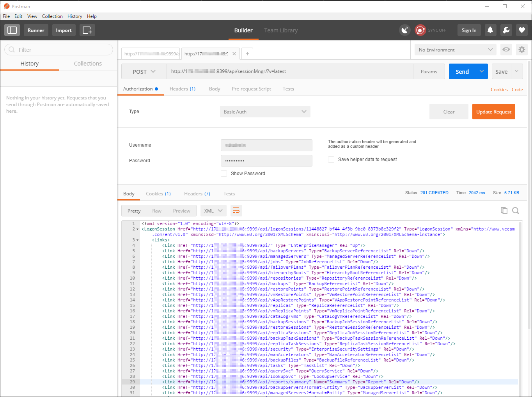Screen dimensions: 532x397
Task: Select the Pretty response view
Action: pos(134,211)
